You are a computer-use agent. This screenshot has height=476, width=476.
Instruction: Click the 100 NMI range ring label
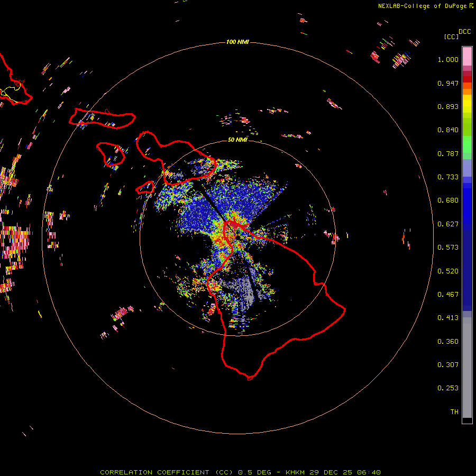(x=237, y=42)
